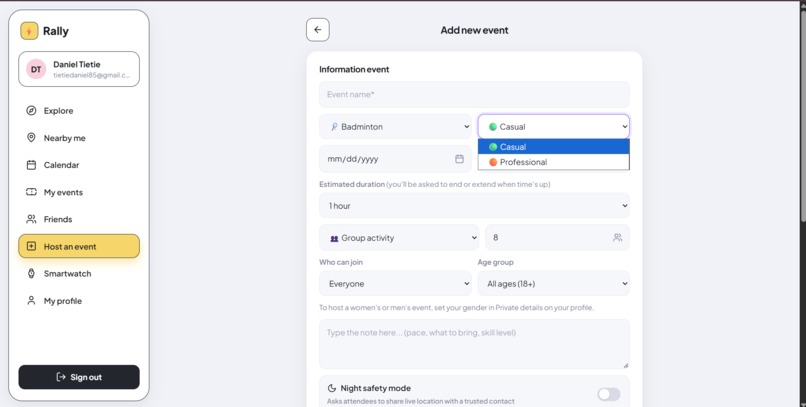Open the Calendar page
This screenshot has width=806, height=407.
[79, 165]
